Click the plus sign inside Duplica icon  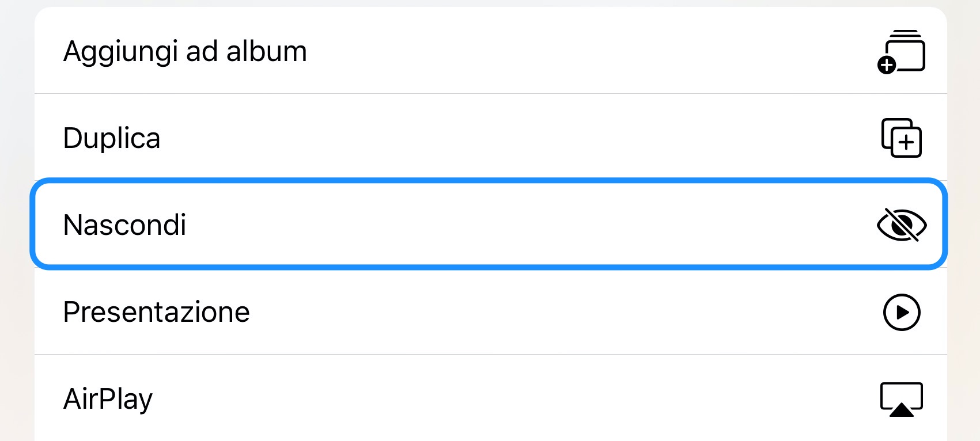tap(907, 142)
